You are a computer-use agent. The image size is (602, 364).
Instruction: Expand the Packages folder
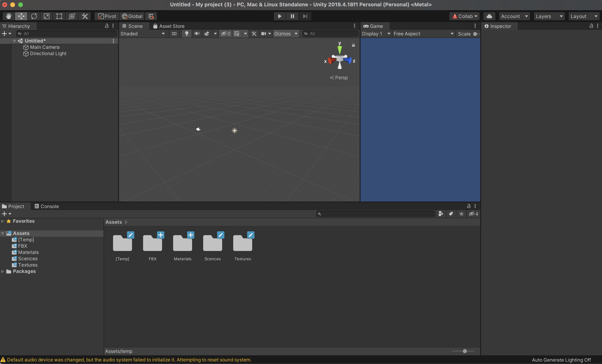point(3,271)
